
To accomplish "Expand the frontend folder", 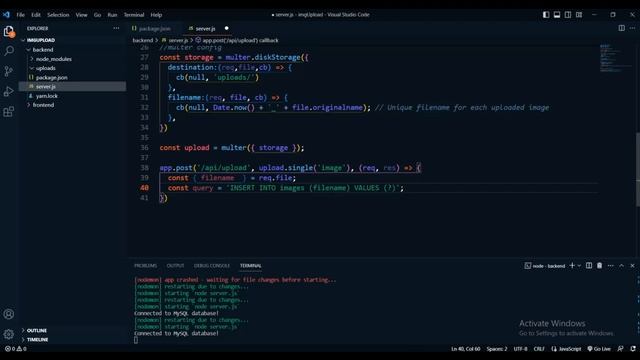I will coord(73,105).
